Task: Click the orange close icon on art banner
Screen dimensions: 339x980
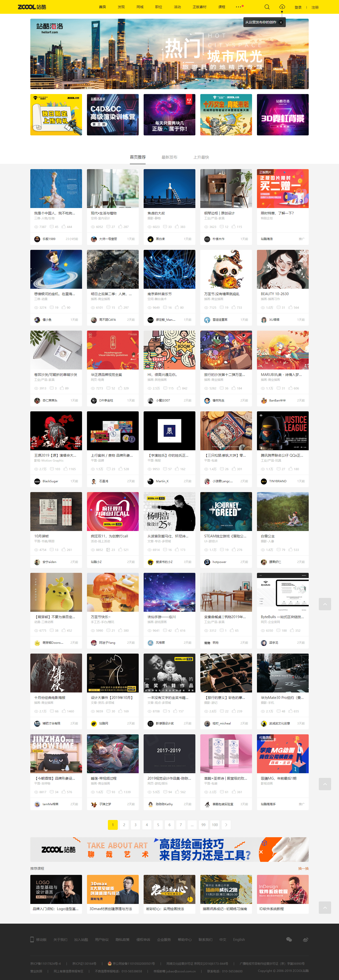Action: (x=261, y=852)
